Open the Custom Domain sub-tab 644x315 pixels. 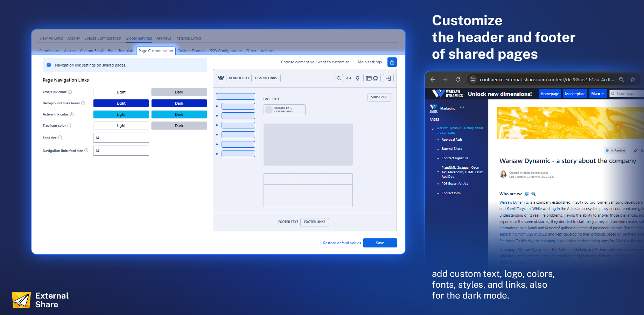(191, 51)
